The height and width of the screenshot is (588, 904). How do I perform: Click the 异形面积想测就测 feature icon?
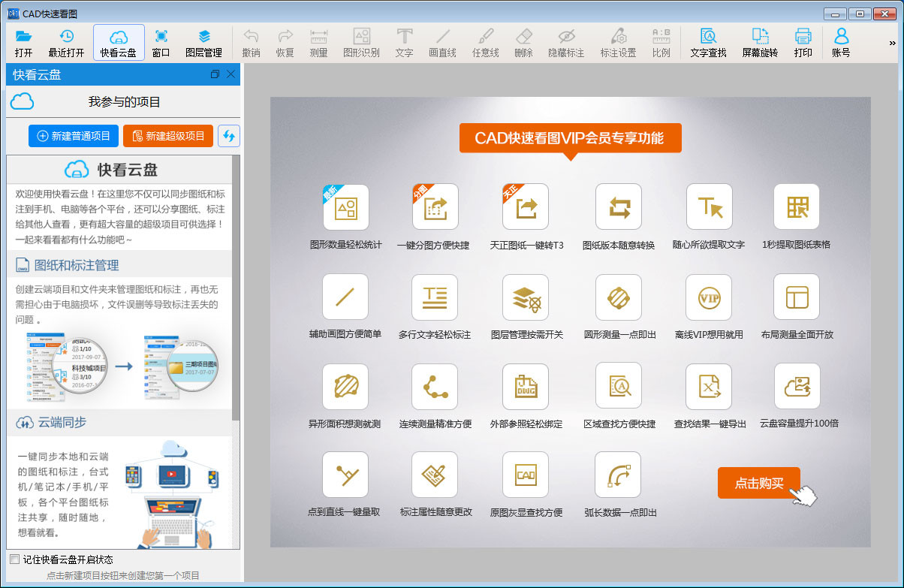(345, 386)
